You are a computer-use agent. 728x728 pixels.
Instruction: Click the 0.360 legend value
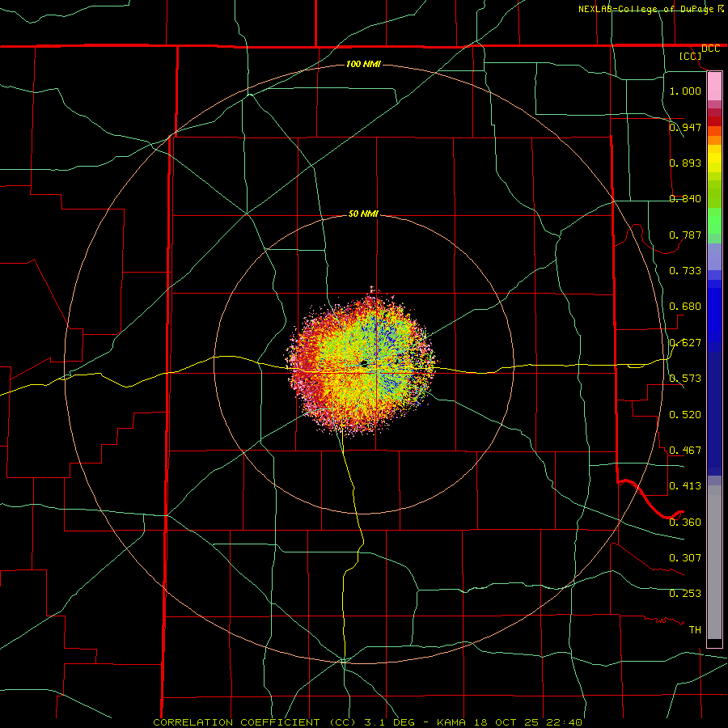685,522
